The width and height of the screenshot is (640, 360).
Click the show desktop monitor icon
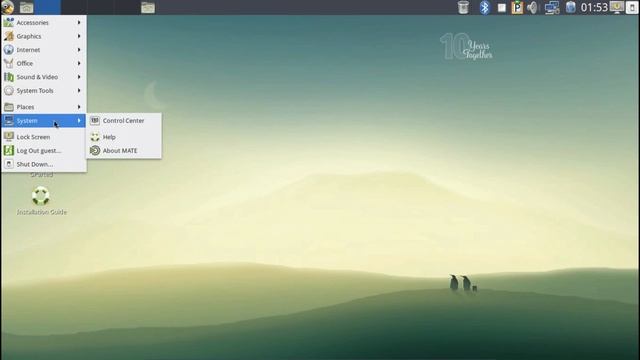tap(617, 7)
